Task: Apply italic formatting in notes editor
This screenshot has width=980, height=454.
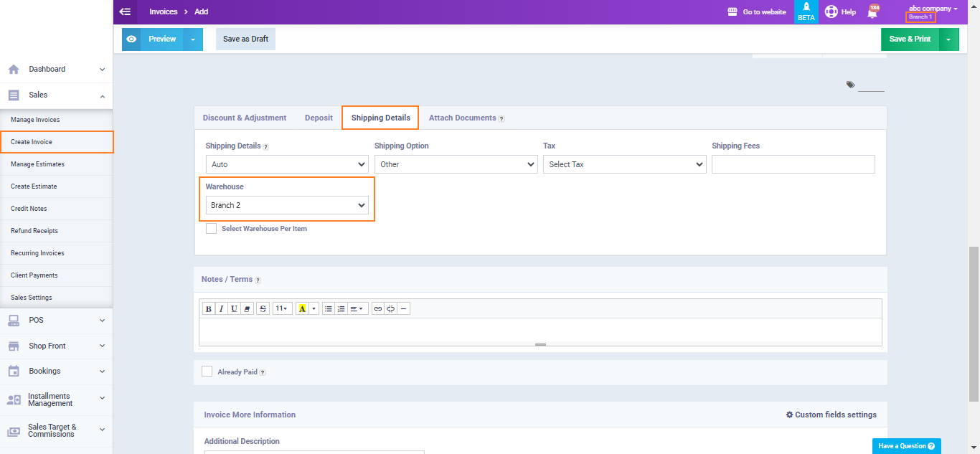Action: (x=222, y=309)
